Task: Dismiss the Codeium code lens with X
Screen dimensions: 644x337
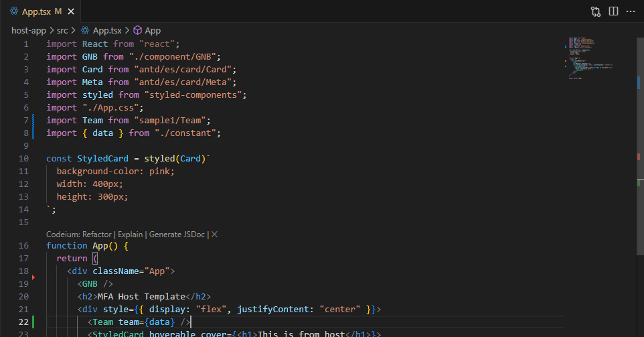Action: point(214,234)
